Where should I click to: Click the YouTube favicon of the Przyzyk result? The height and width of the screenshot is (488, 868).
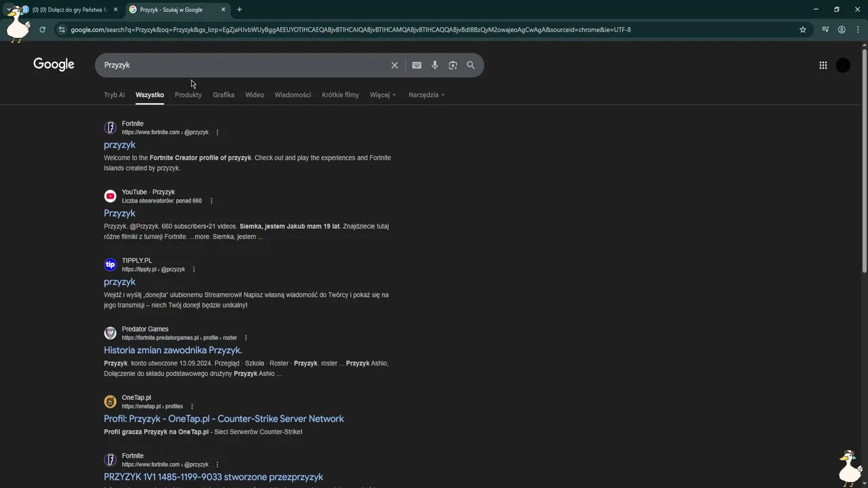click(x=110, y=196)
